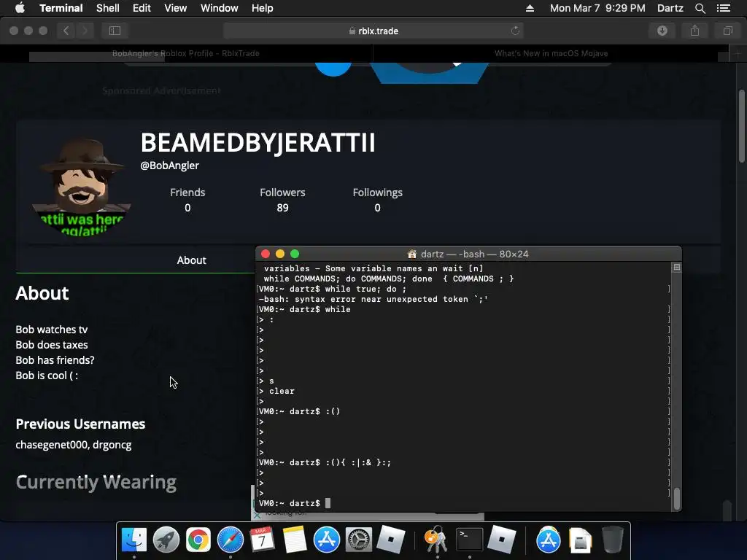Open the yellow Notes Dock icon
The height and width of the screenshot is (560, 747).
click(295, 540)
